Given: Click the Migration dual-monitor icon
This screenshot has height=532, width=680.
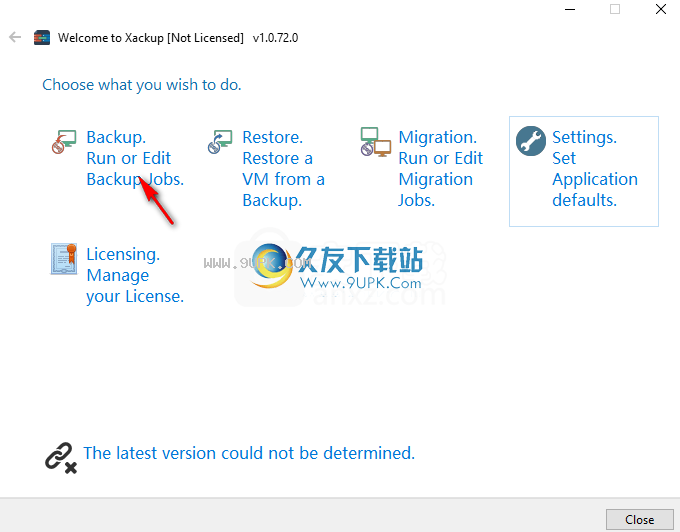Looking at the screenshot, I should (x=376, y=142).
